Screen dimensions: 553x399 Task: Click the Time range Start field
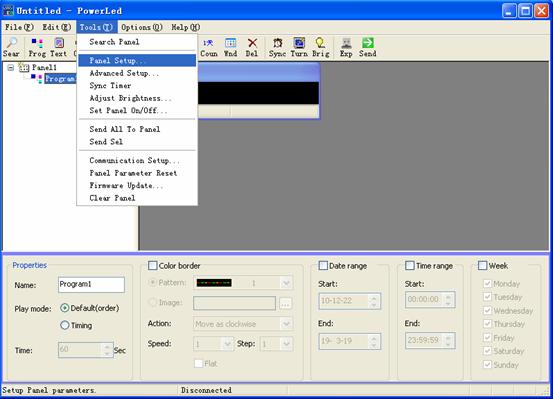430,300
